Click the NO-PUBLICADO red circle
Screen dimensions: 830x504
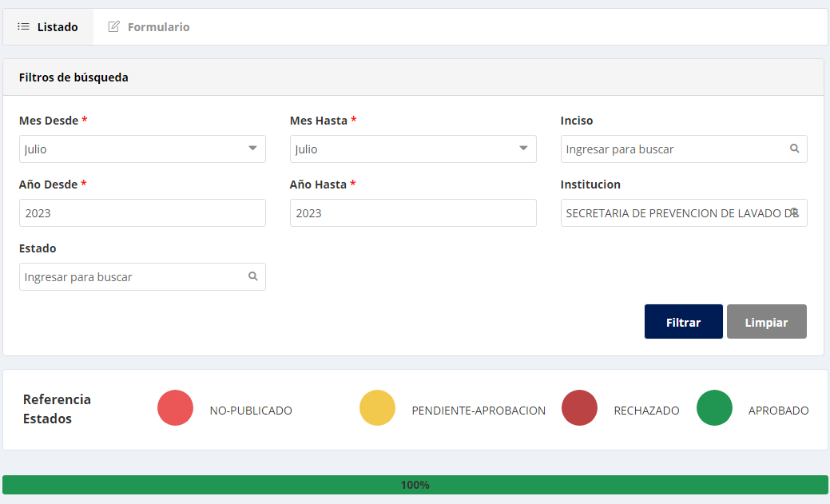click(x=175, y=407)
